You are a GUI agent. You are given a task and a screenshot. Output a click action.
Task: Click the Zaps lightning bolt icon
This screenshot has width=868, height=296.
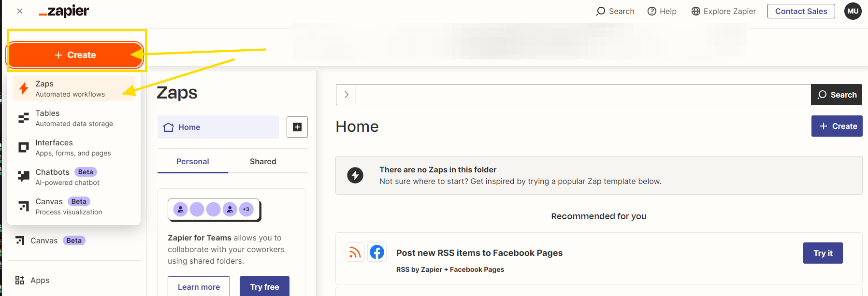click(23, 88)
